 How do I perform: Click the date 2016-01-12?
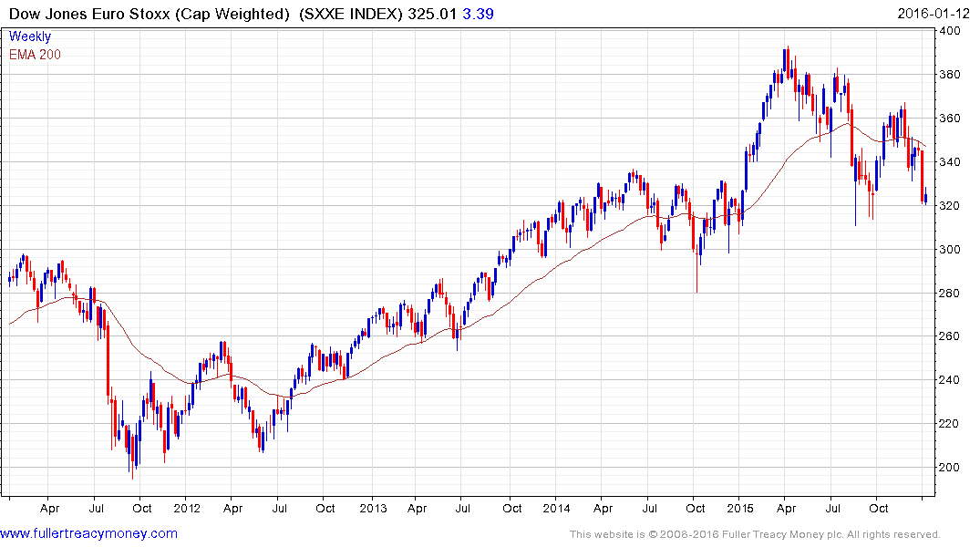[x=934, y=14]
